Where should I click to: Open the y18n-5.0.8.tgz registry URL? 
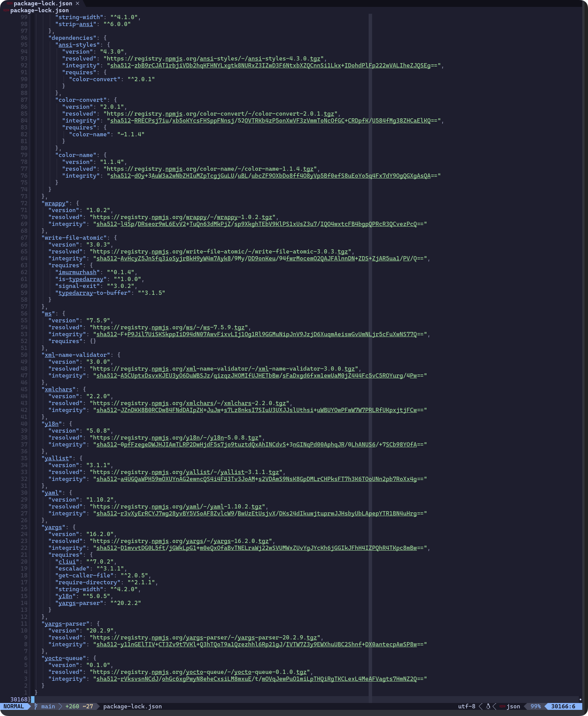[176, 438]
